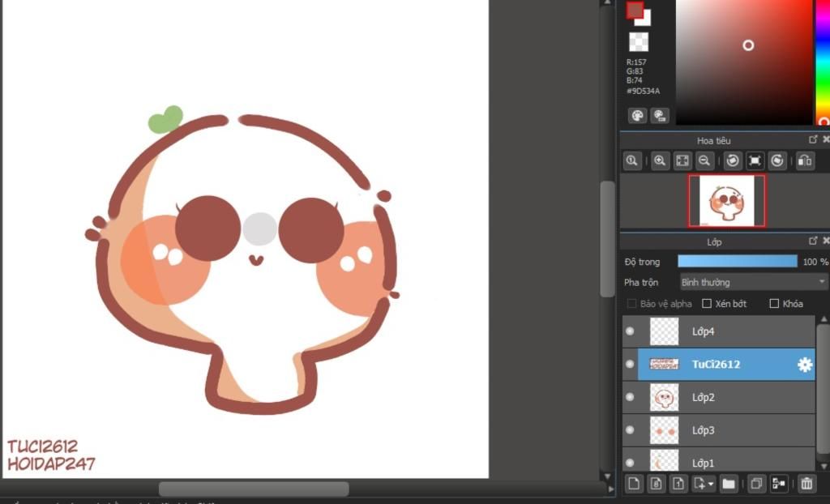This screenshot has width=830, height=504.
Task: Open the second palette settings button
Action: [660, 115]
